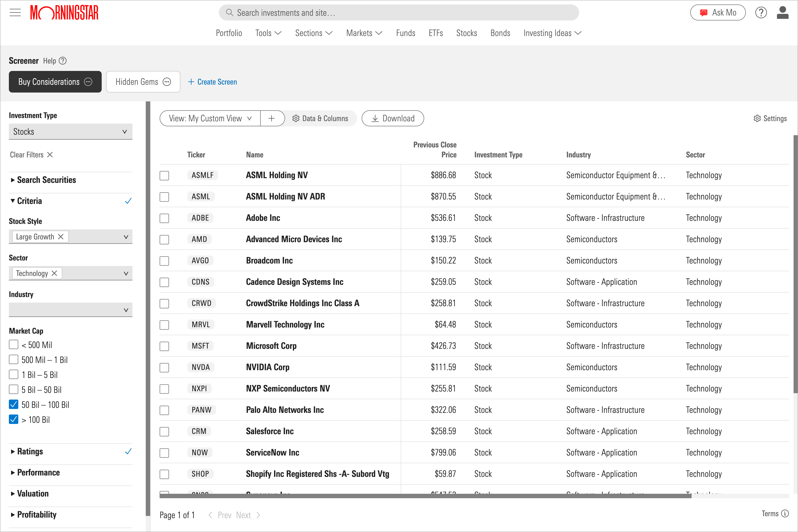Sort by Previous Close Price column
This screenshot has height=532, width=798.
tap(435, 150)
